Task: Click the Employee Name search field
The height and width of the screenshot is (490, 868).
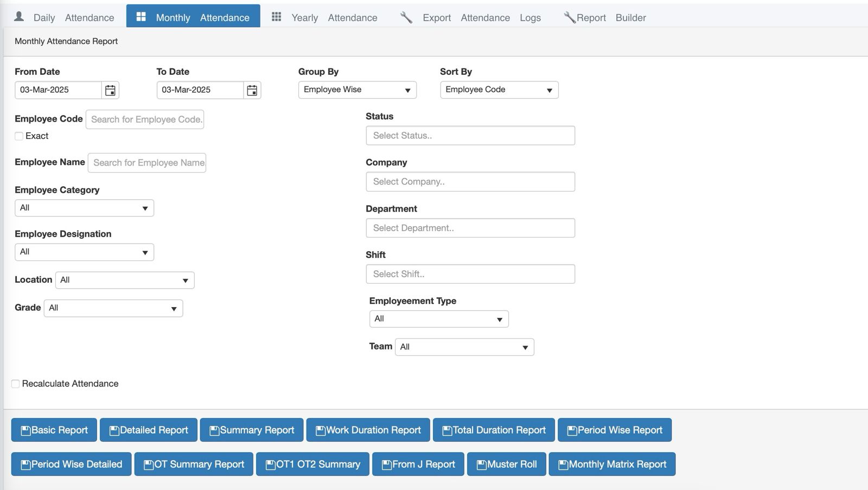Action: click(147, 163)
